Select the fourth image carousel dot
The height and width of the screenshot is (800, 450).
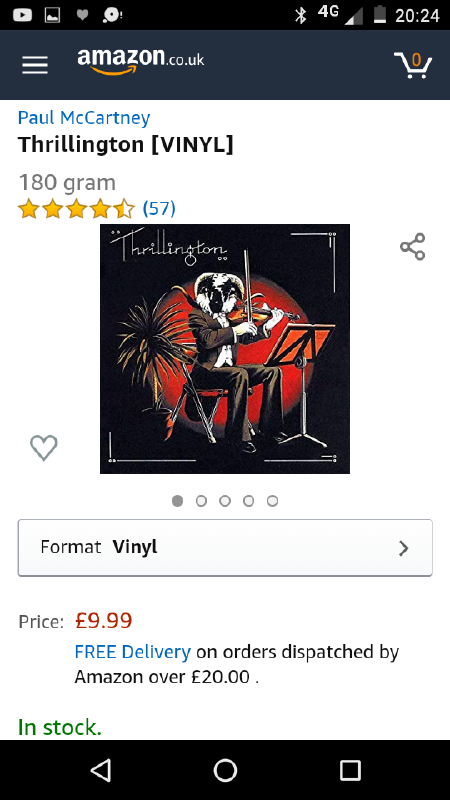248,501
